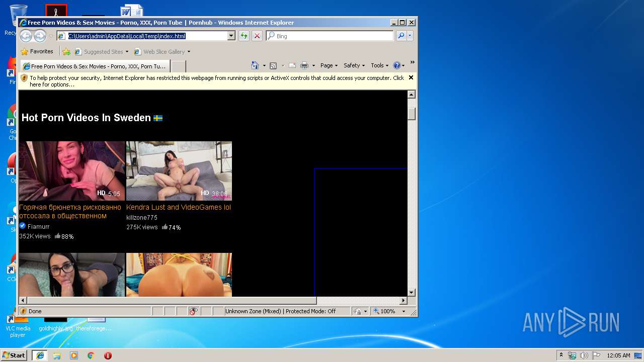Click the volume speaker tray icon
This screenshot has width=644, height=362.
coord(584,355)
